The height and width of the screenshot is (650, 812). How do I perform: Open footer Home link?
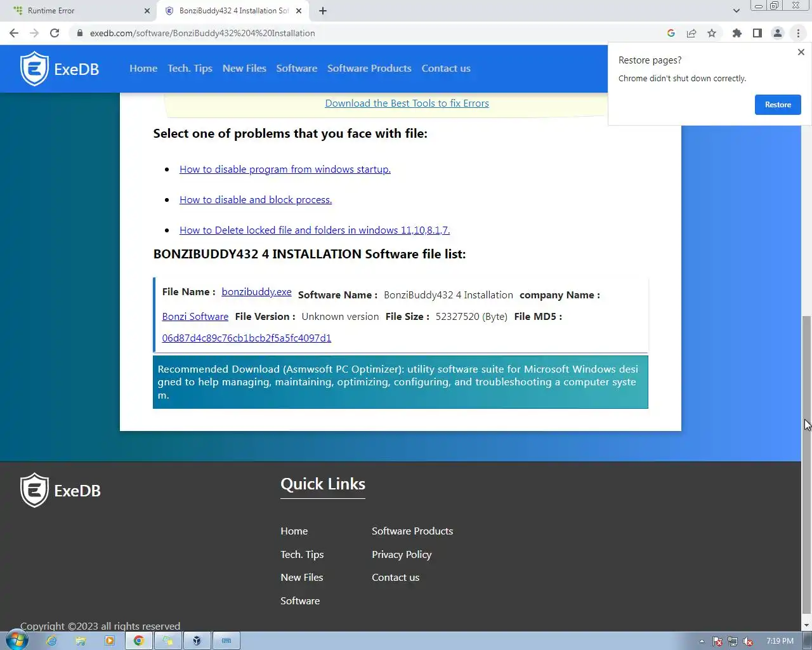pyautogui.click(x=294, y=531)
